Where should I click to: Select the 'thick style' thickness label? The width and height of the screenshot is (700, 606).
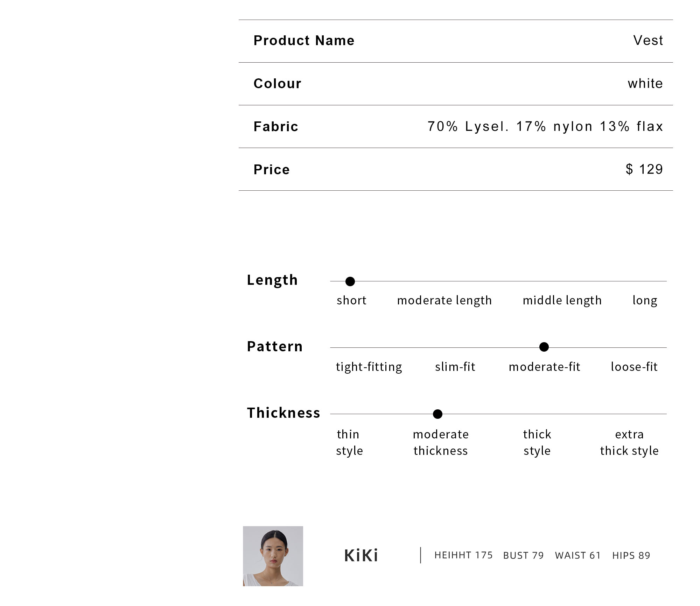(x=537, y=443)
